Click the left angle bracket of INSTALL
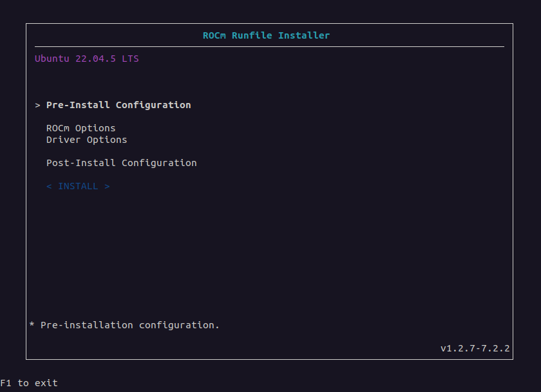 tap(49, 186)
